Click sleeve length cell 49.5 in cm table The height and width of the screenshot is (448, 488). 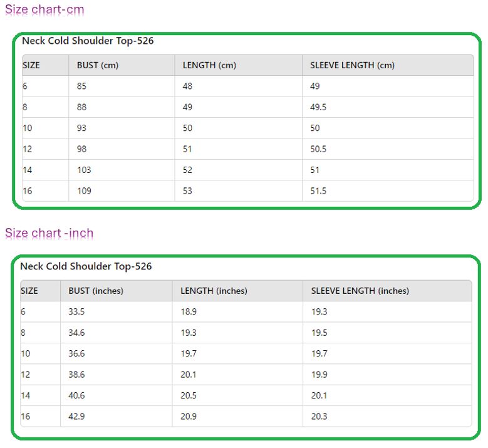pos(318,107)
